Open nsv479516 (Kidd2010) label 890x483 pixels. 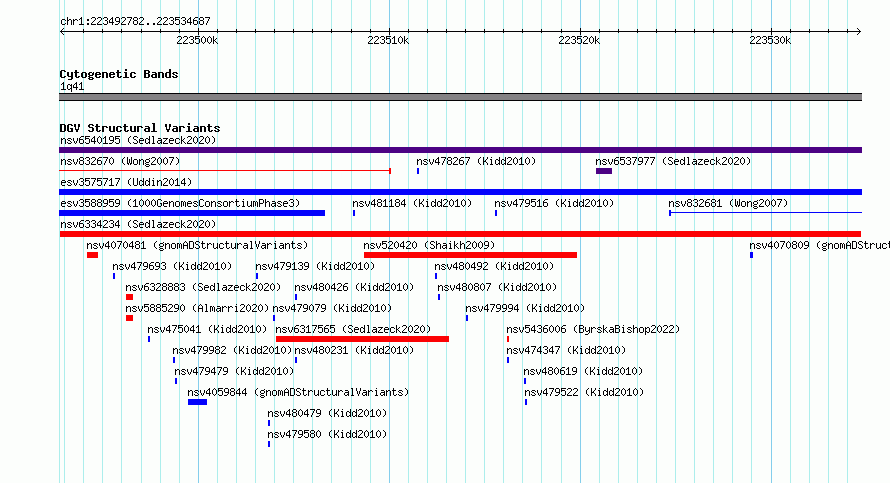pyautogui.click(x=554, y=203)
